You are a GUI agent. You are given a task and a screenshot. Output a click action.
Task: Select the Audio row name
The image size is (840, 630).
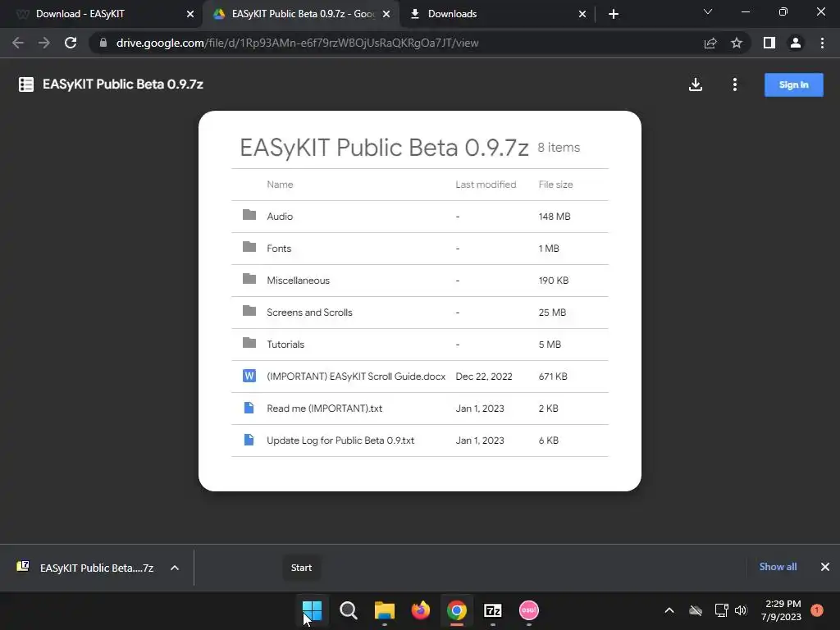pos(280,217)
